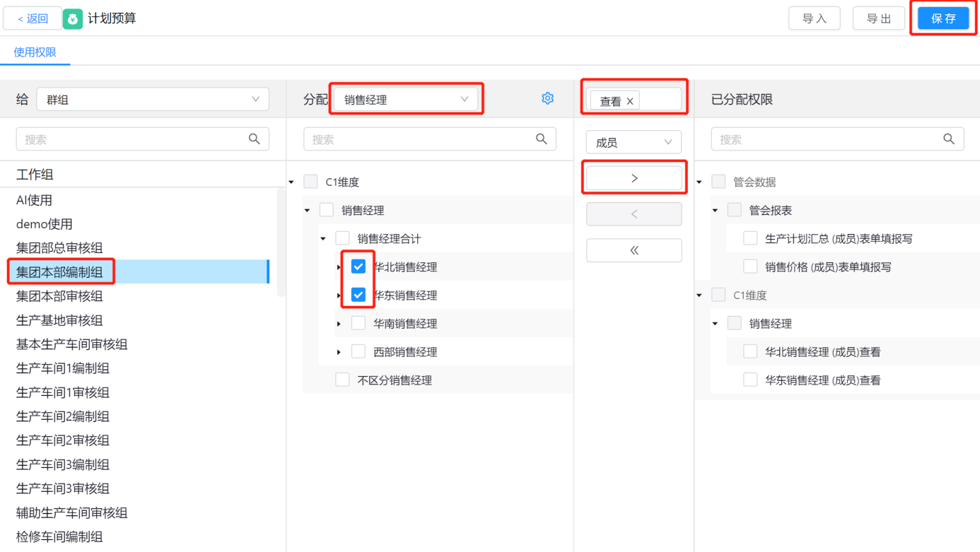The image size is (980, 552).
Task: Click the single left arrow remove button
Action: (634, 214)
